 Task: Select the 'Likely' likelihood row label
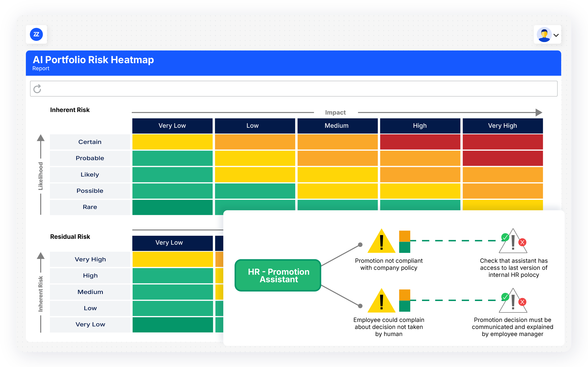[90, 174]
